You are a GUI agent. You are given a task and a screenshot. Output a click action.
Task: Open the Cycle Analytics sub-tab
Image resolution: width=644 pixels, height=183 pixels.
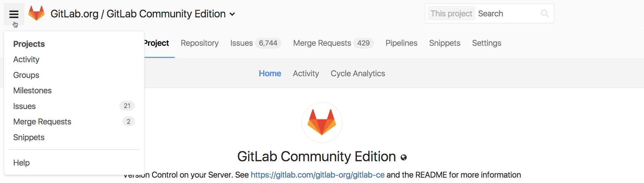(358, 74)
